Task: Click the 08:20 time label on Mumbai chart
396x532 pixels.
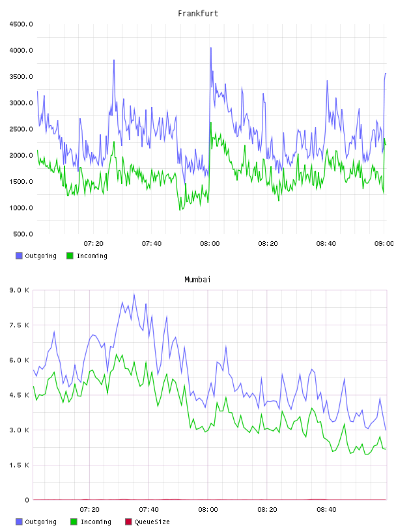Action: (x=267, y=510)
